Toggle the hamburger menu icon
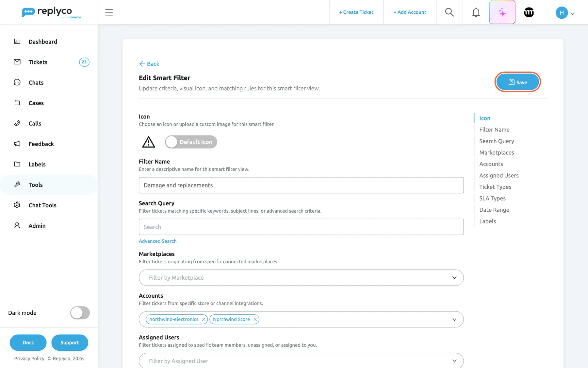 [x=109, y=12]
